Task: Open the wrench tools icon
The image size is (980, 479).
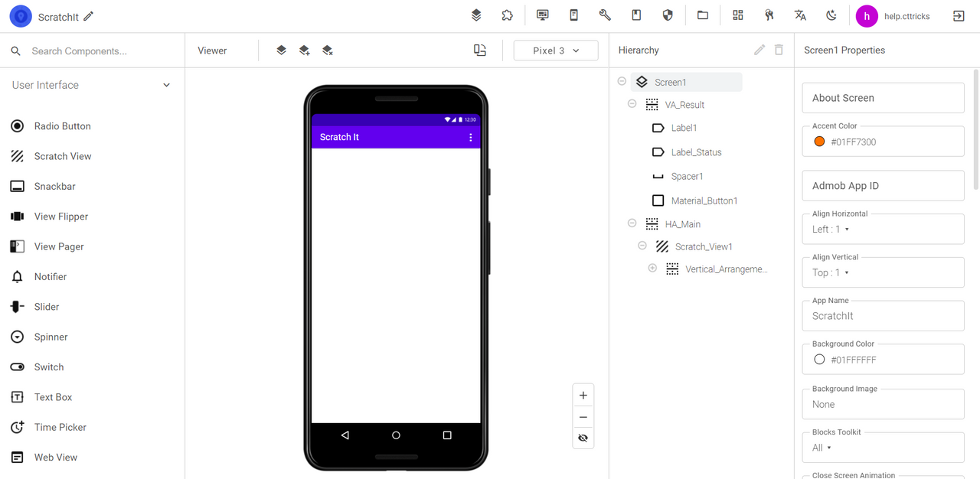Action: [605, 15]
